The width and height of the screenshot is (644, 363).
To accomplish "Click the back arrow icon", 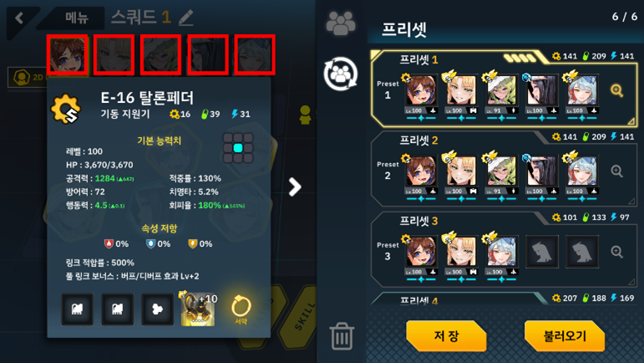I will [19, 18].
